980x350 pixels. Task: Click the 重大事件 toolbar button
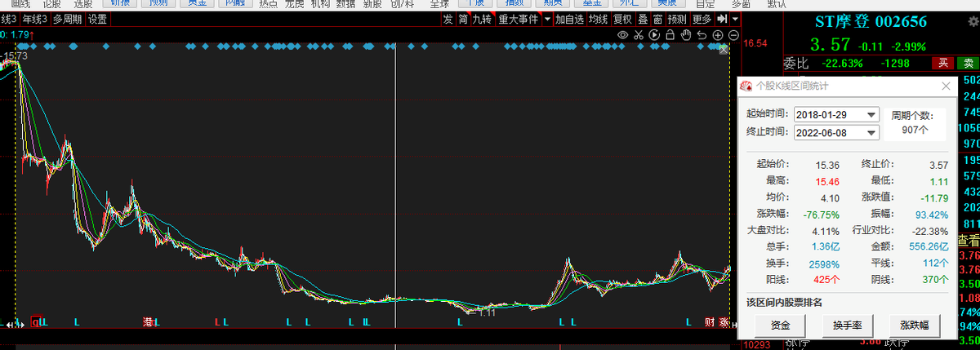click(518, 19)
